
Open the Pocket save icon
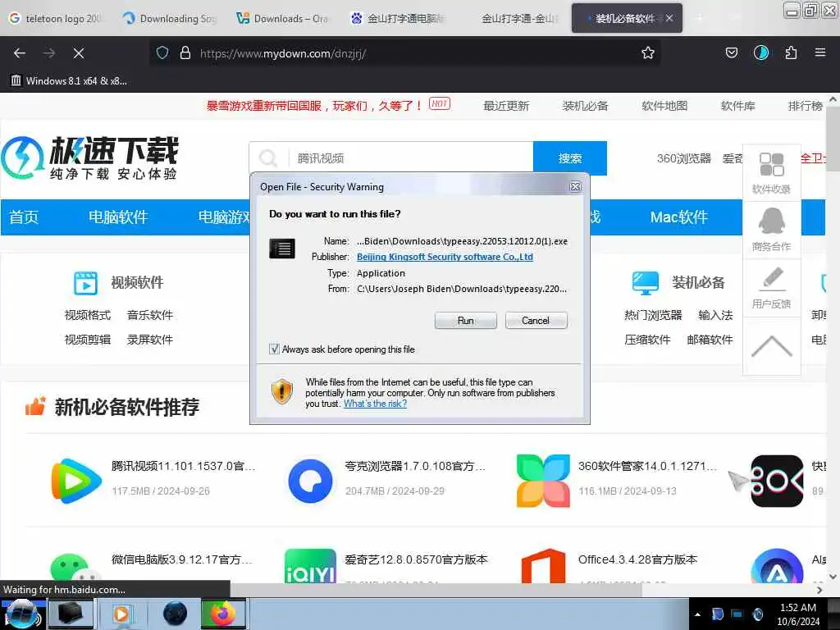[x=731, y=52]
